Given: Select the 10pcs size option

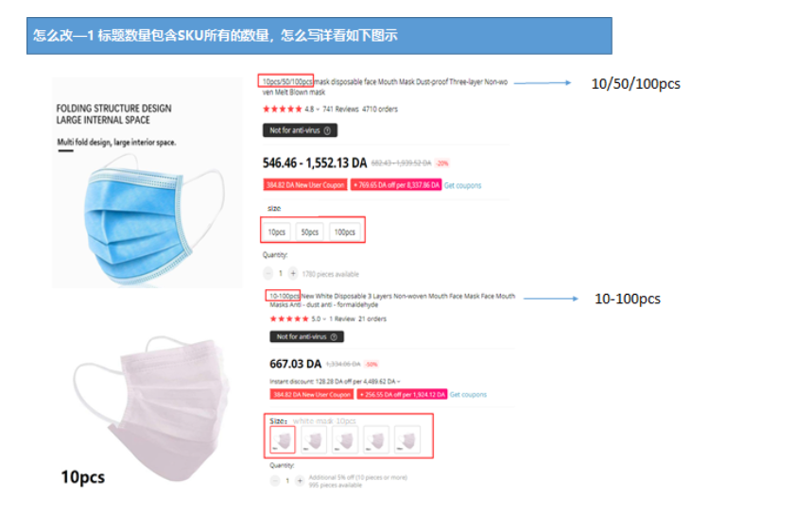Looking at the screenshot, I should tap(277, 231).
